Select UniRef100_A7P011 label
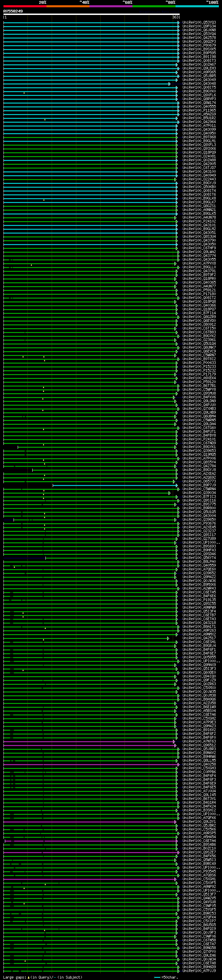This screenshot has height=980, width=222. coord(199,125)
